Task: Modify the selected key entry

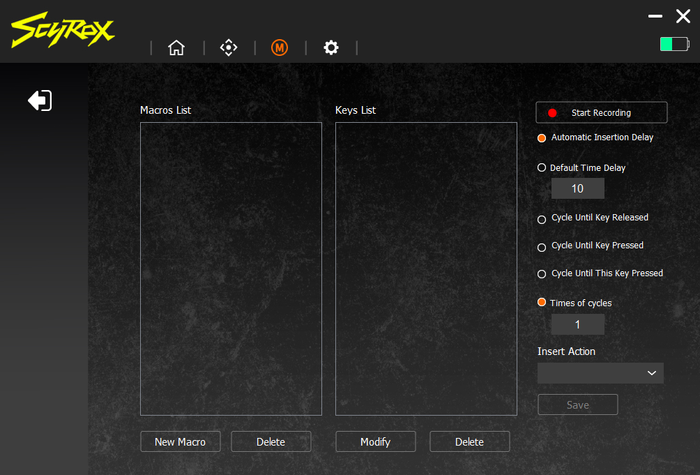Action: point(375,442)
